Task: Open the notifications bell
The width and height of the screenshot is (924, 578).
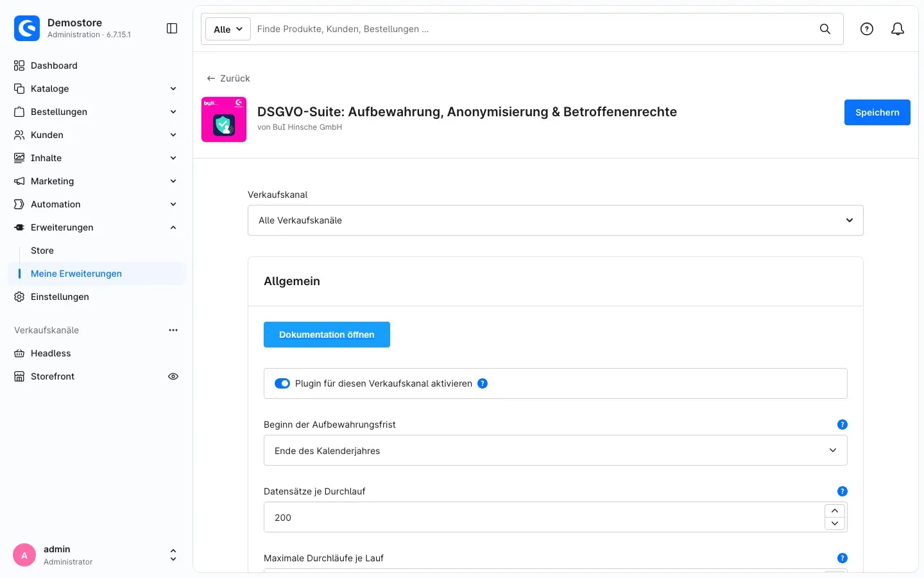Action: coord(898,29)
